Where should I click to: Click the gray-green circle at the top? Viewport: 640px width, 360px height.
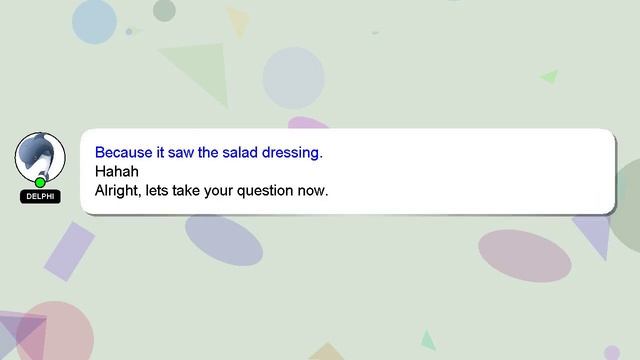click(x=164, y=10)
